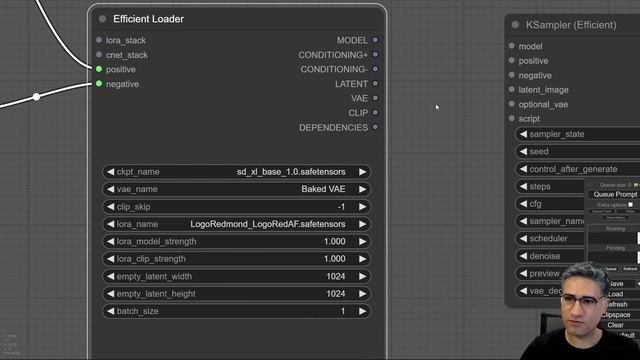640x360 pixels.
Task: Click the cnet_stack input port on Efficient Loader
Action: (99, 54)
